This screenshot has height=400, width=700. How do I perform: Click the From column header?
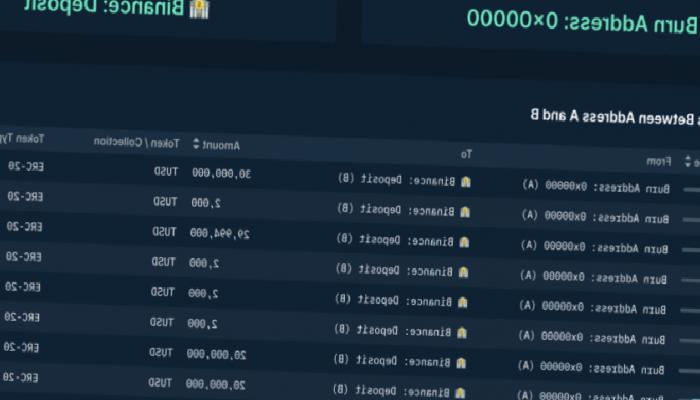coord(658,161)
